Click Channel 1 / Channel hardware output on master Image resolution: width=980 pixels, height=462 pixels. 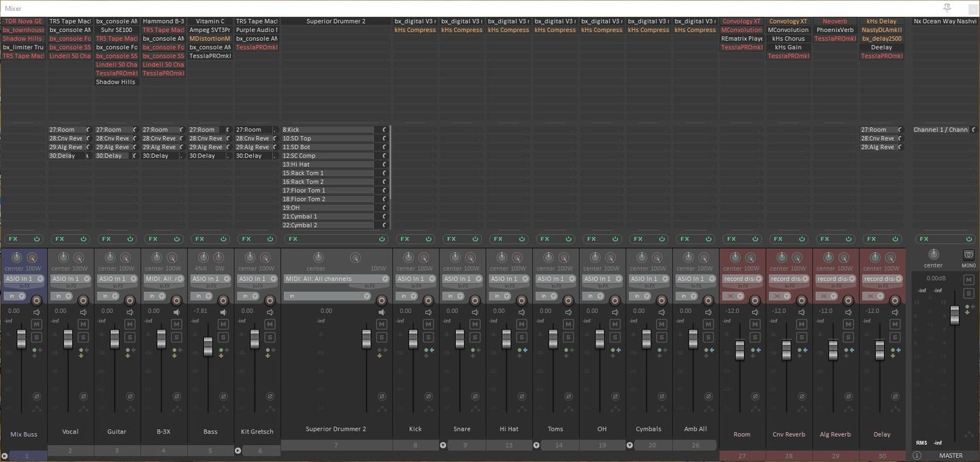click(942, 130)
